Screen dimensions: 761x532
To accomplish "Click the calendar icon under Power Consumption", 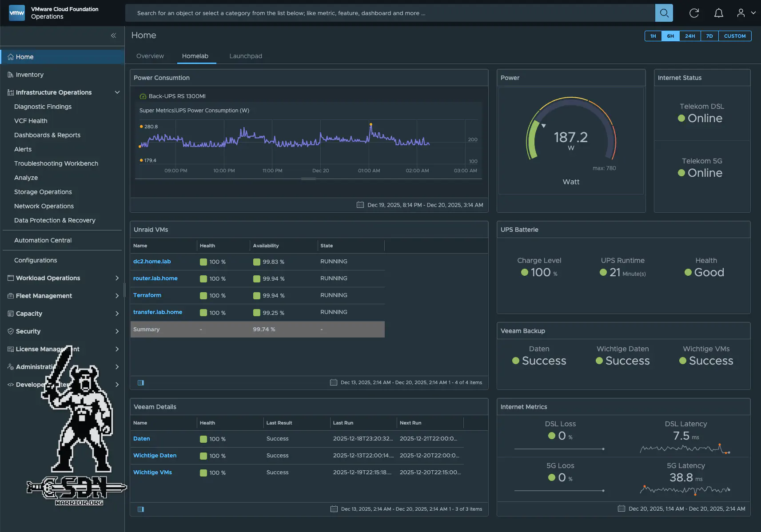I will click(x=360, y=205).
